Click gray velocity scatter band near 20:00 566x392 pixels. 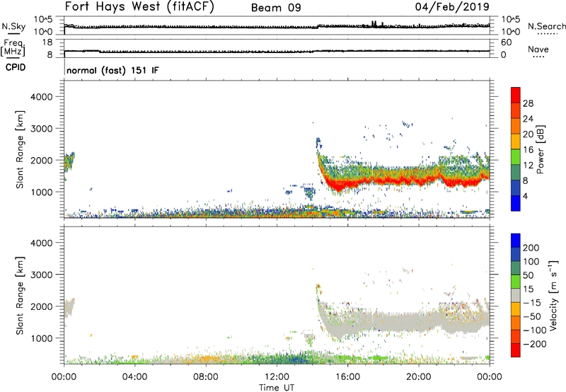pyautogui.click(x=419, y=321)
